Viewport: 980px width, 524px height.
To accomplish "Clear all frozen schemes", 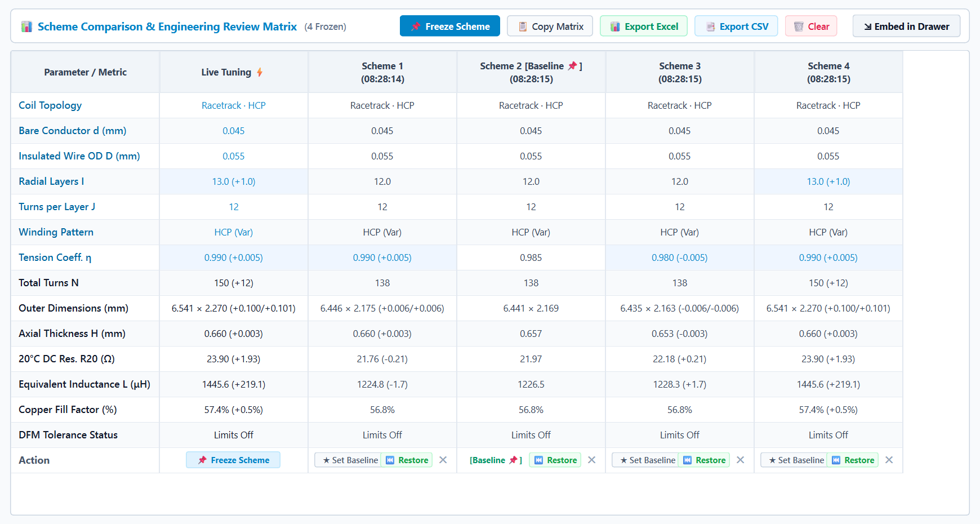I will click(810, 26).
